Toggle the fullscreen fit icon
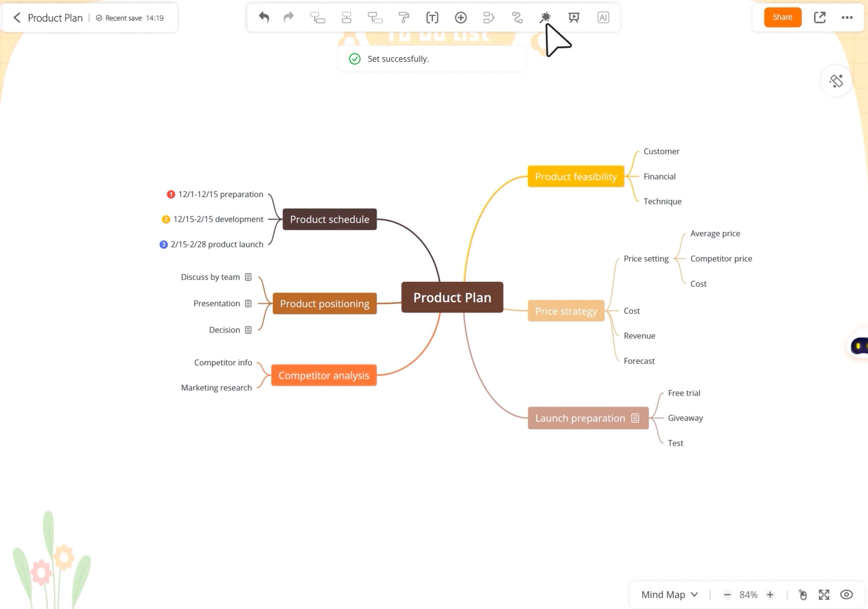 824,595
